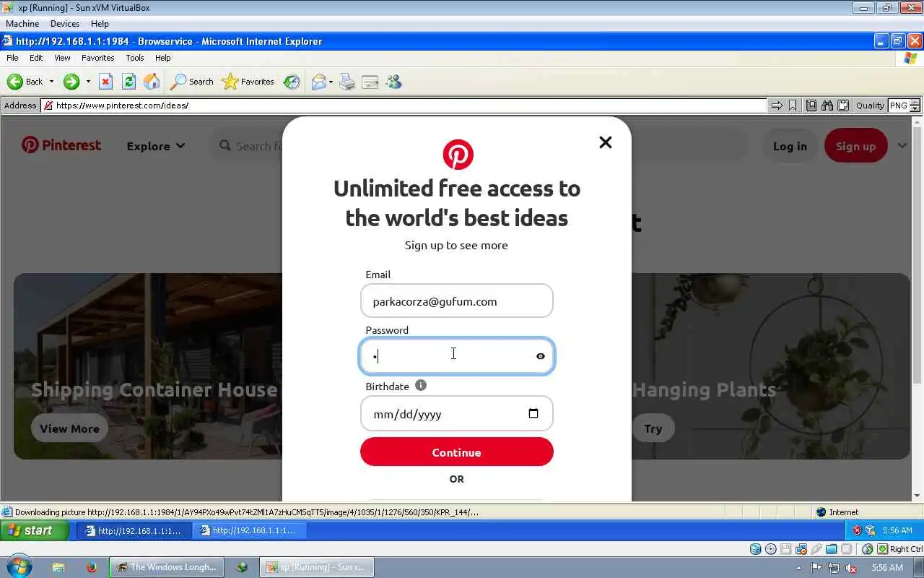Open VirtualBox Devices menu
Screen dimensions: 924x578
[65, 24]
